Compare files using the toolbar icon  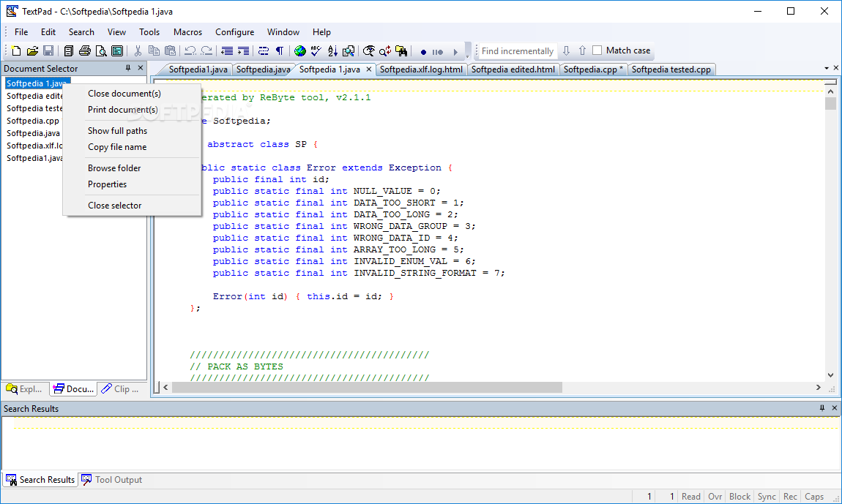click(x=349, y=51)
